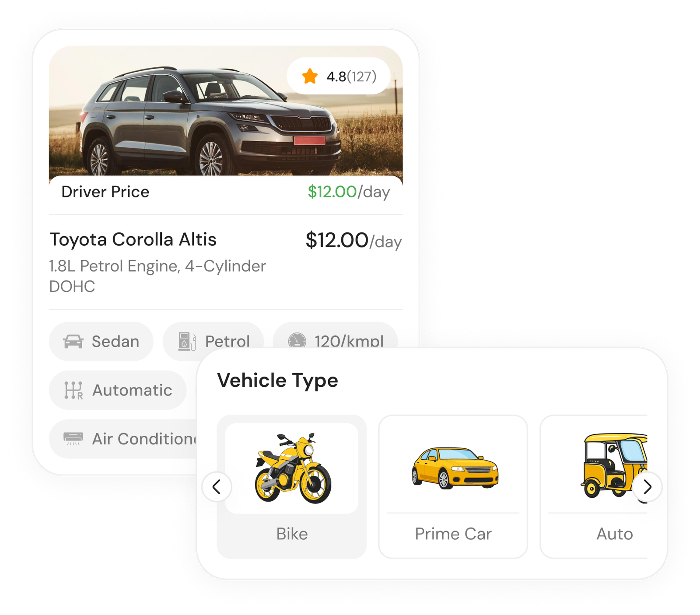Click the gear shift transmission icon

click(73, 390)
